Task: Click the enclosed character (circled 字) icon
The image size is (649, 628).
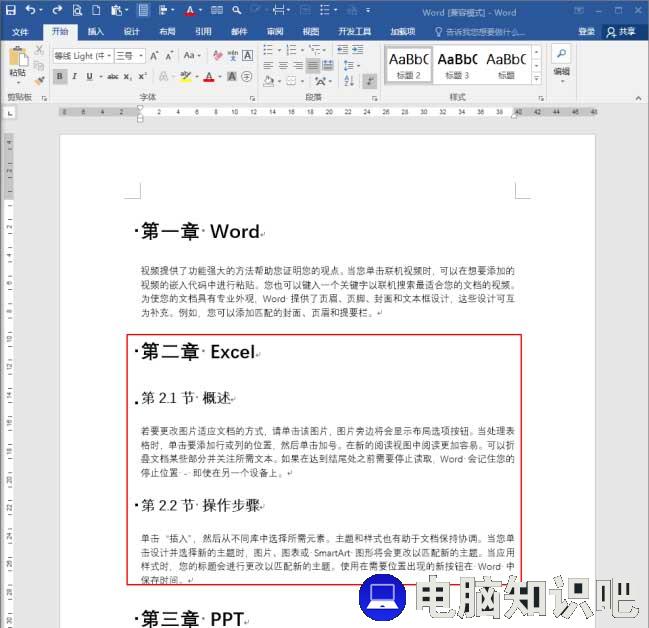Action: point(247,77)
